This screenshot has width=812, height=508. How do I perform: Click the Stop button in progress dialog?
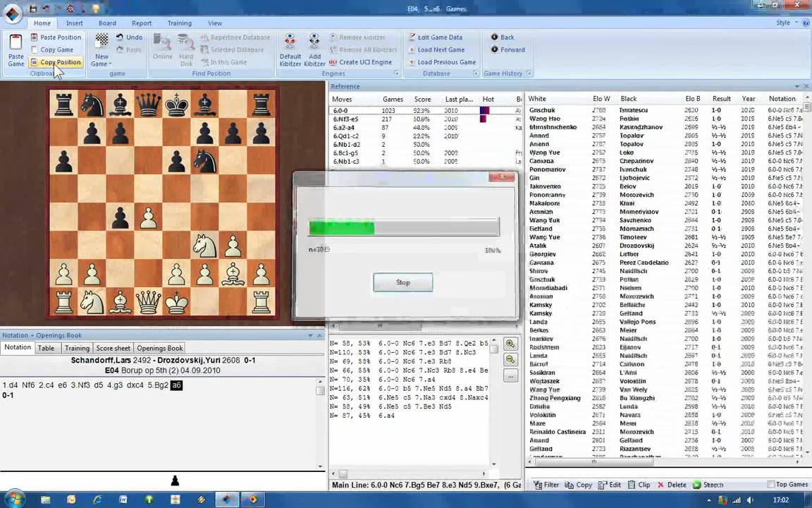[x=403, y=282]
